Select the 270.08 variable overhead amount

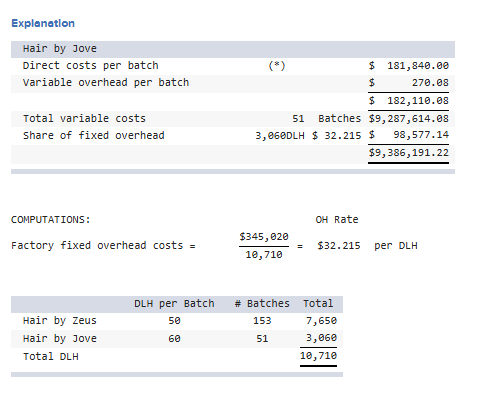coord(430,82)
